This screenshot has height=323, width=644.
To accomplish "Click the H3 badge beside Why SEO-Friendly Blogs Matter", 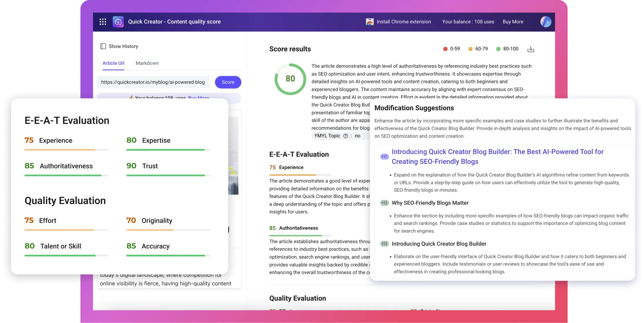I will click(384, 203).
